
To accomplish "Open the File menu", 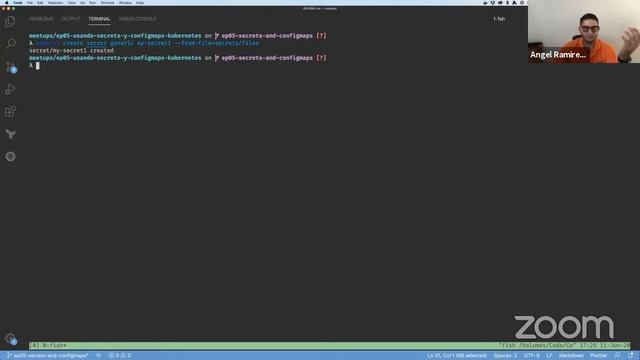I will (x=30, y=3).
